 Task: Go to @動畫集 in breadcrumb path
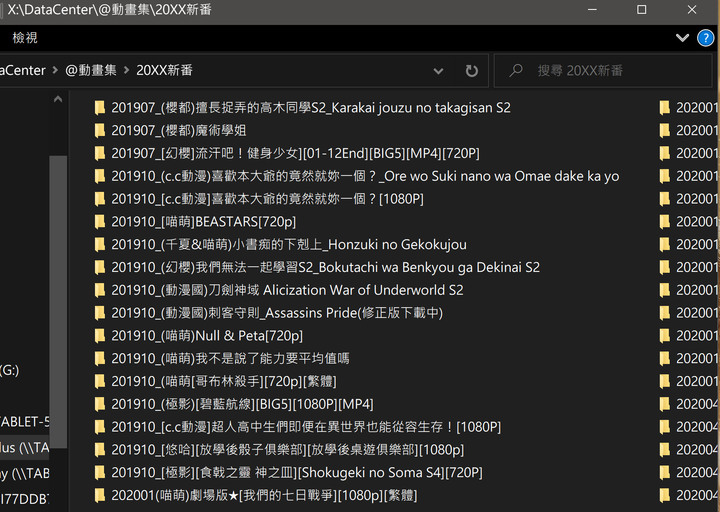tap(90, 70)
